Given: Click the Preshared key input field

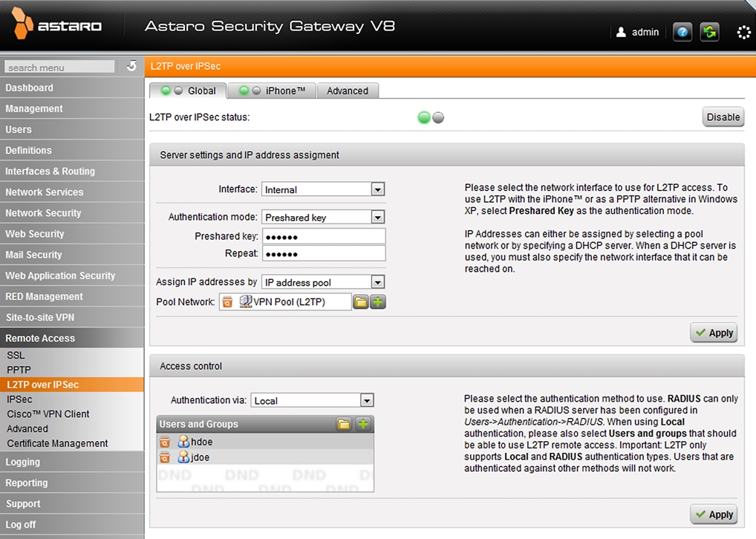Looking at the screenshot, I should click(x=323, y=236).
